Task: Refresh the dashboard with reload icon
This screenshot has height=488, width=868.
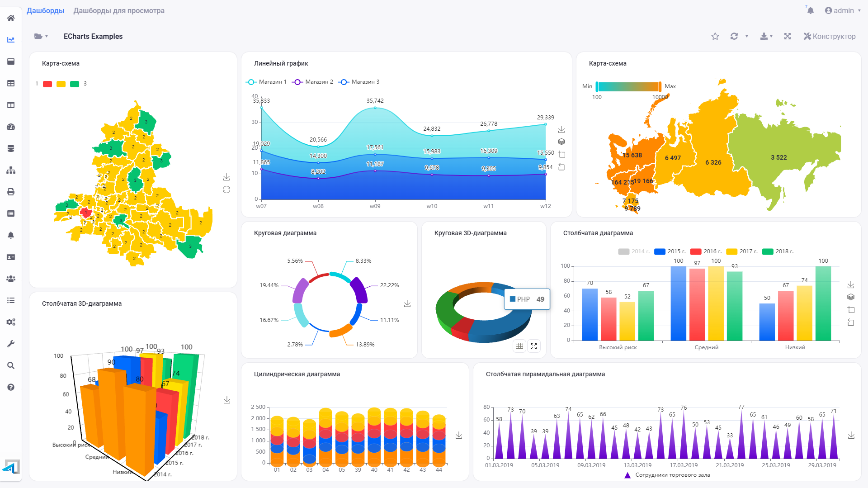Action: coord(734,36)
